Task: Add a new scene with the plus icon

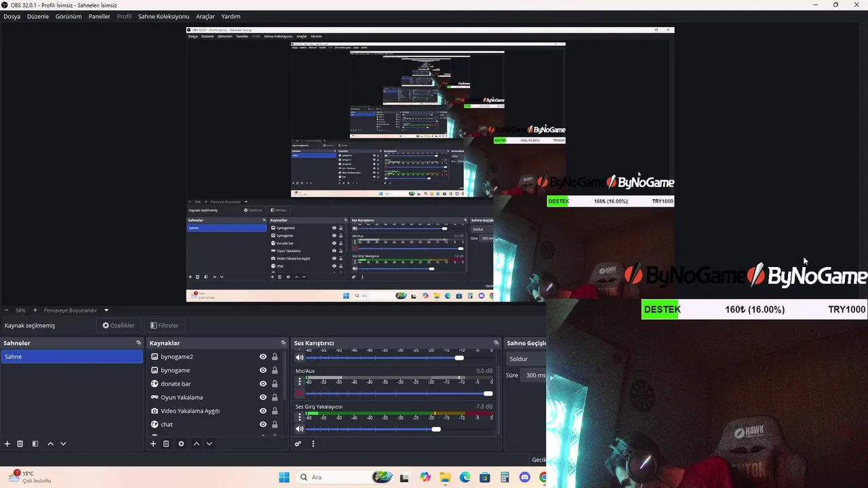Action: point(7,444)
